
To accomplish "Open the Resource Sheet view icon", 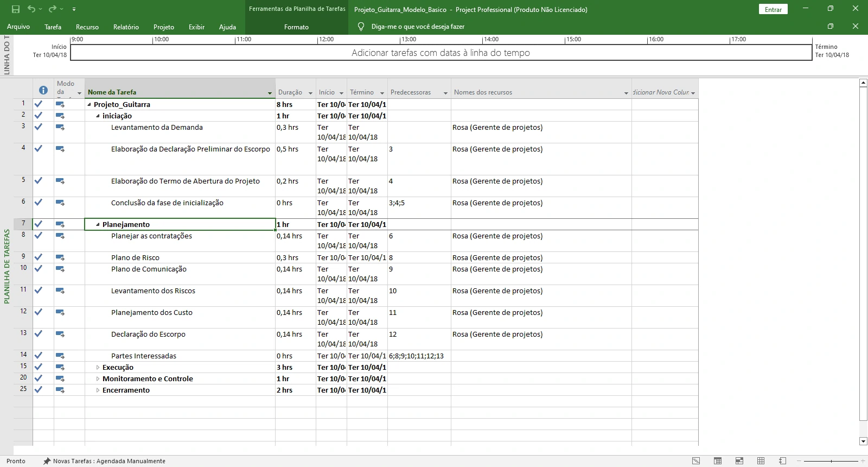I will pyautogui.click(x=761, y=461).
